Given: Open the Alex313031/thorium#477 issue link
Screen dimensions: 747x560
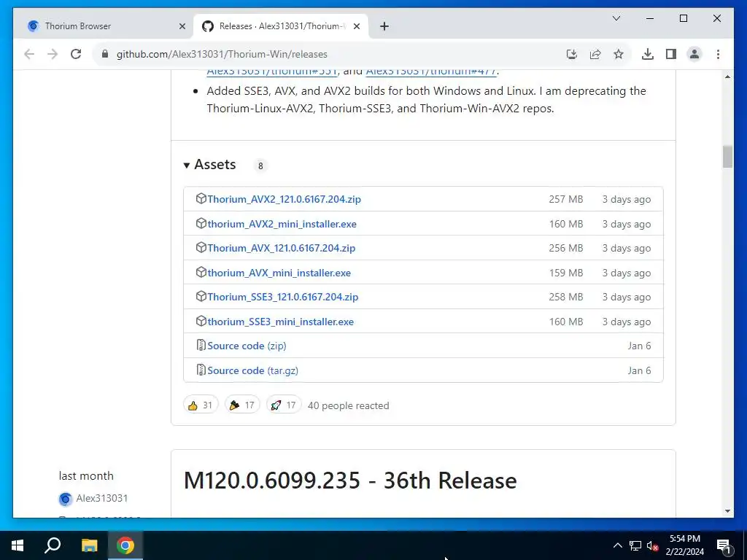Looking at the screenshot, I should (x=431, y=71).
